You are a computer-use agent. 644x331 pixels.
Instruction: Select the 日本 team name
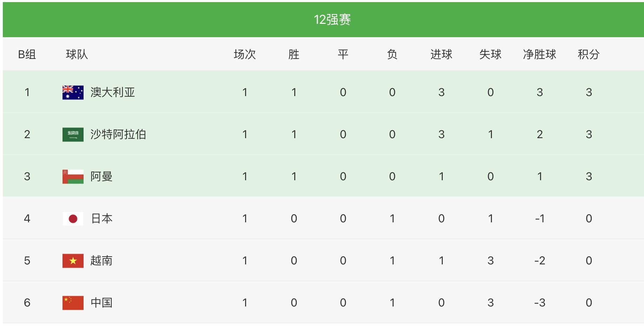click(101, 218)
